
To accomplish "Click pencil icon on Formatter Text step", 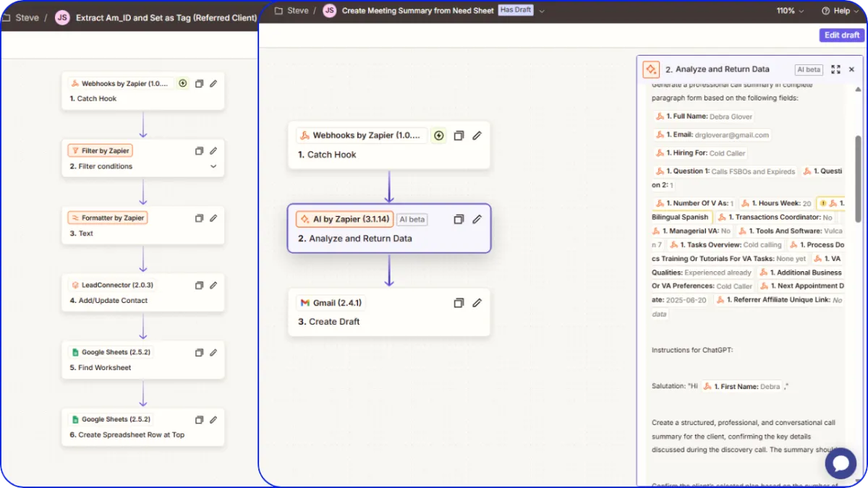I will coord(213,218).
